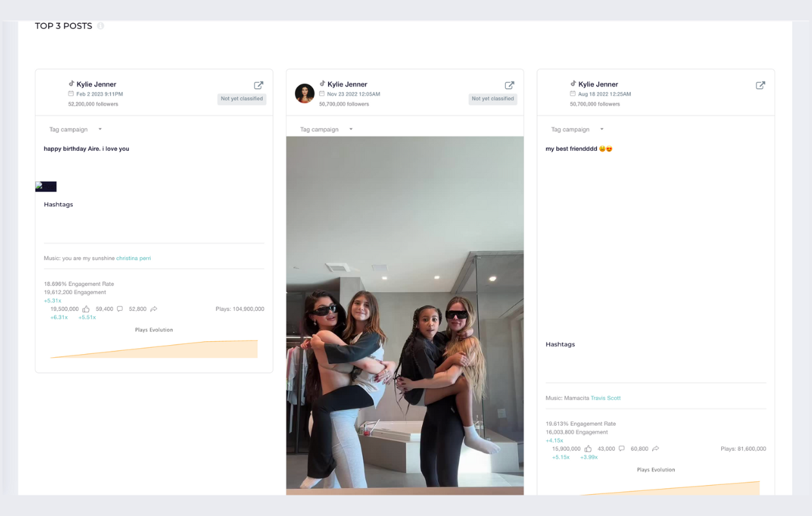Click the comment icon next to 59,400

(x=120, y=309)
